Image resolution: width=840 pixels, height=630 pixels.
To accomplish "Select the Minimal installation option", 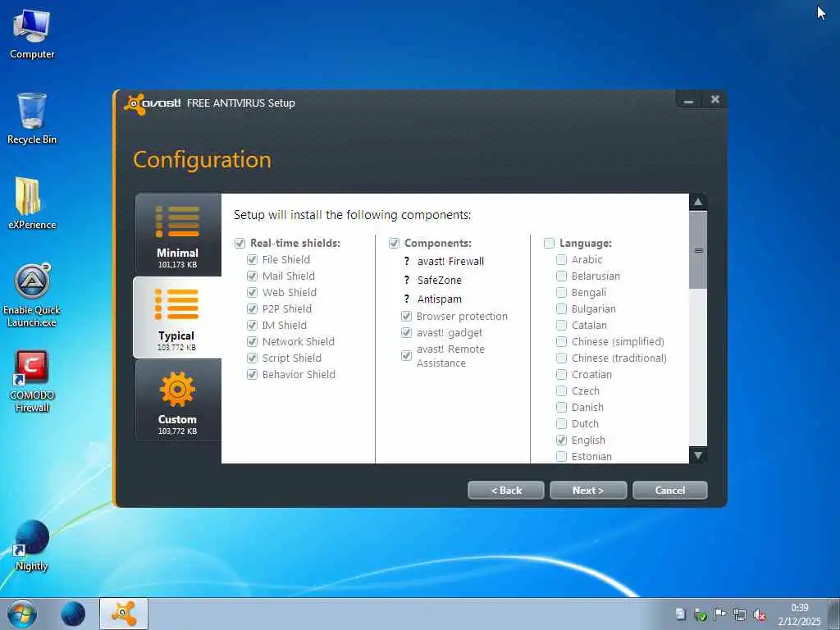I will click(177, 235).
